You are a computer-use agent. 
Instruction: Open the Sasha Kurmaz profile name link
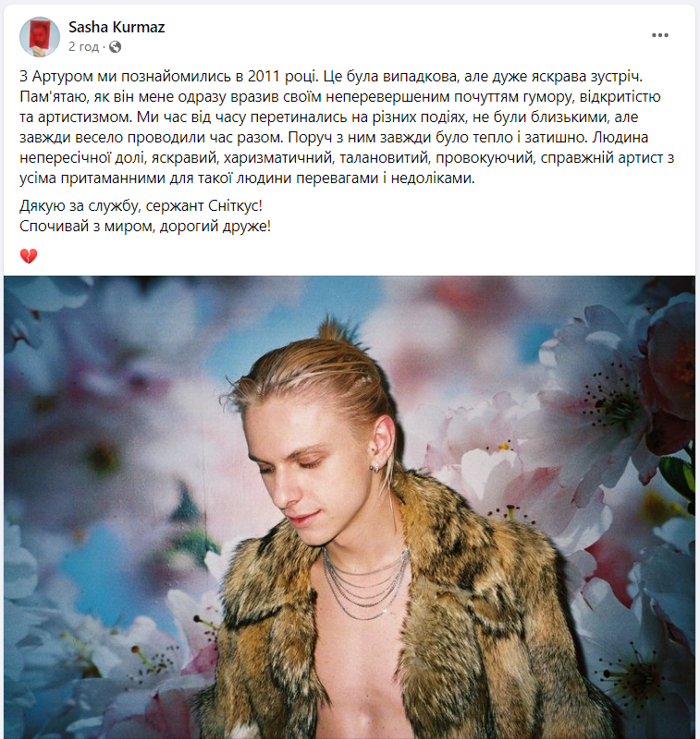117,28
